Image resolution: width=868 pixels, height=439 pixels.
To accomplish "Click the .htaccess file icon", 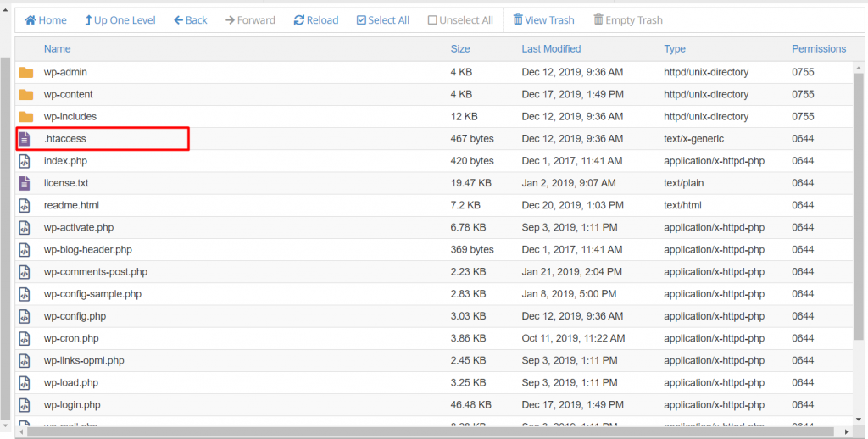I will tap(25, 139).
